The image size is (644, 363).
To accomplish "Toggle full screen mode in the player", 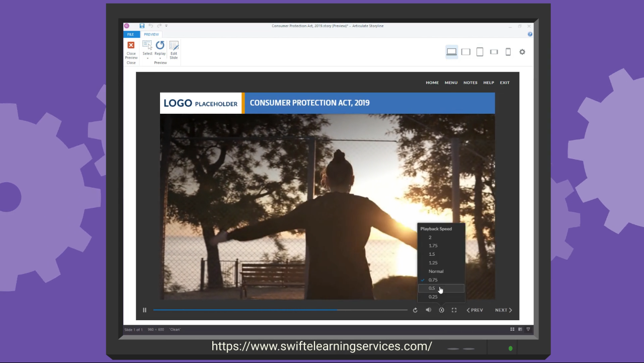I will 454,310.
